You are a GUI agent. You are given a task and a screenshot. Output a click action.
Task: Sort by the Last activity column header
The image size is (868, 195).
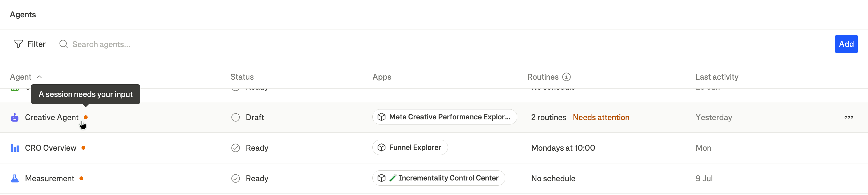coord(717,77)
